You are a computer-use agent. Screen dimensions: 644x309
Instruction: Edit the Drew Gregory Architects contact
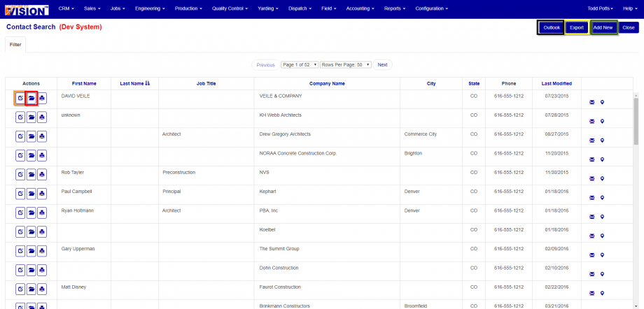[20, 136]
